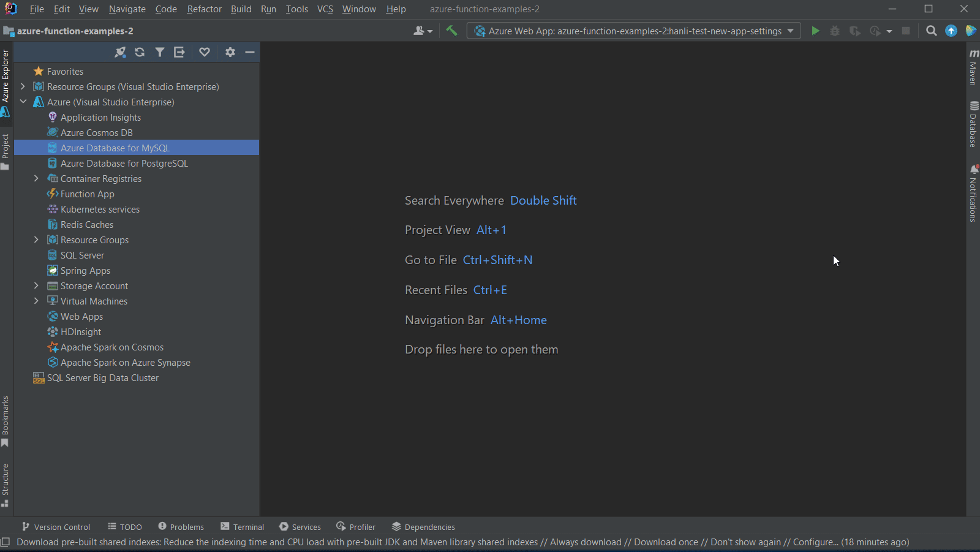Switch to the Project side tab
Image resolution: width=980 pixels, height=552 pixels.
coord(6,152)
